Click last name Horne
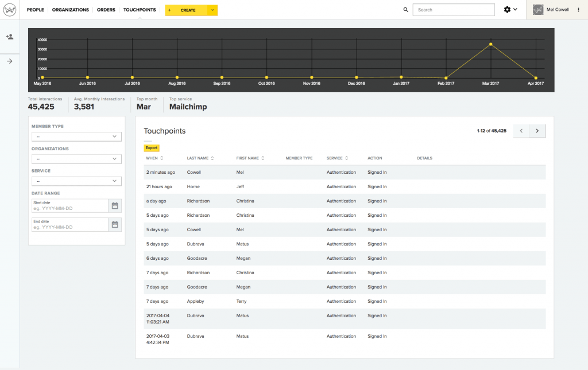The width and height of the screenshot is (588, 370). coord(193,186)
